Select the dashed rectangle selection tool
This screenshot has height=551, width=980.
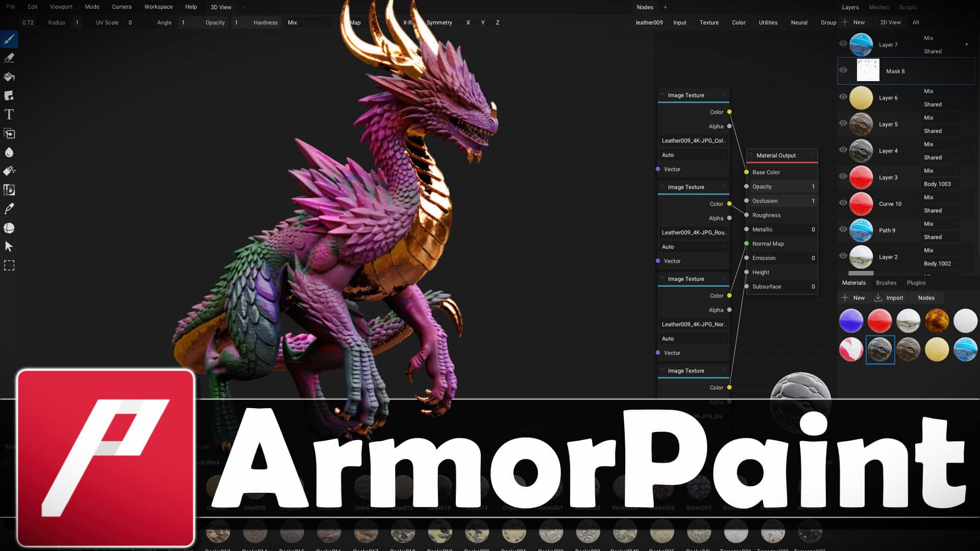9,266
